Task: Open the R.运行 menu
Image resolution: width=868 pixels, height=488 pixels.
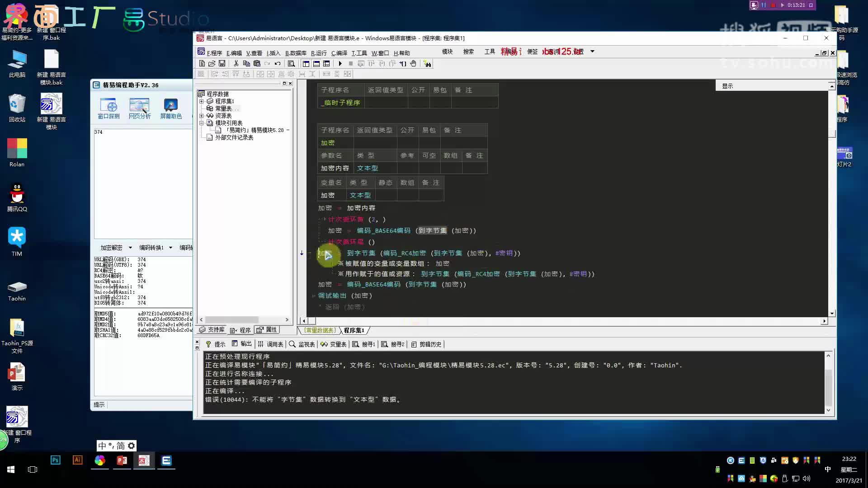Action: click(319, 53)
